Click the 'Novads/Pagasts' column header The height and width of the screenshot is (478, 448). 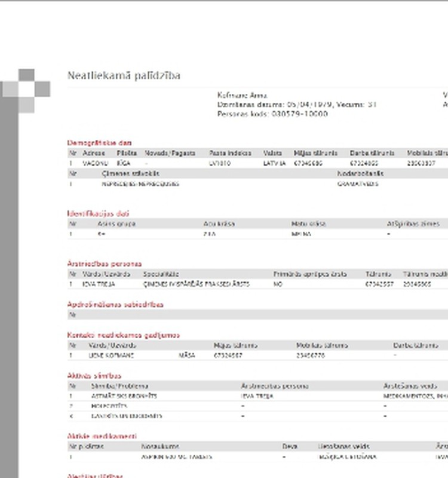point(170,153)
